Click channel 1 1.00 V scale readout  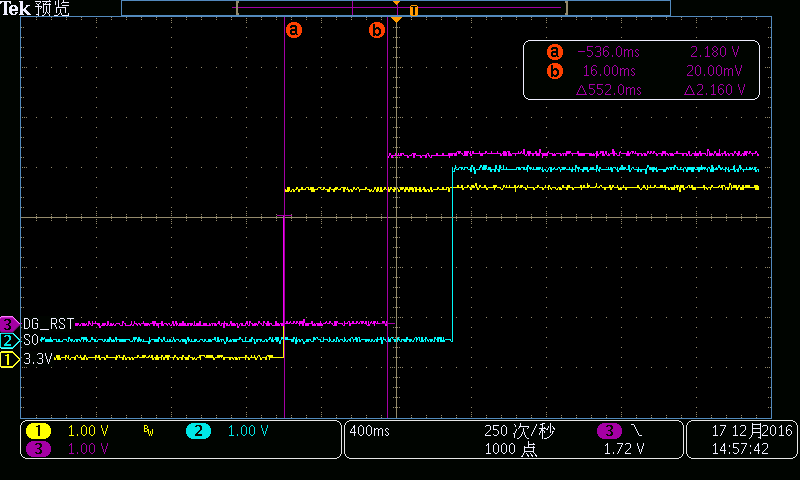click(88, 431)
